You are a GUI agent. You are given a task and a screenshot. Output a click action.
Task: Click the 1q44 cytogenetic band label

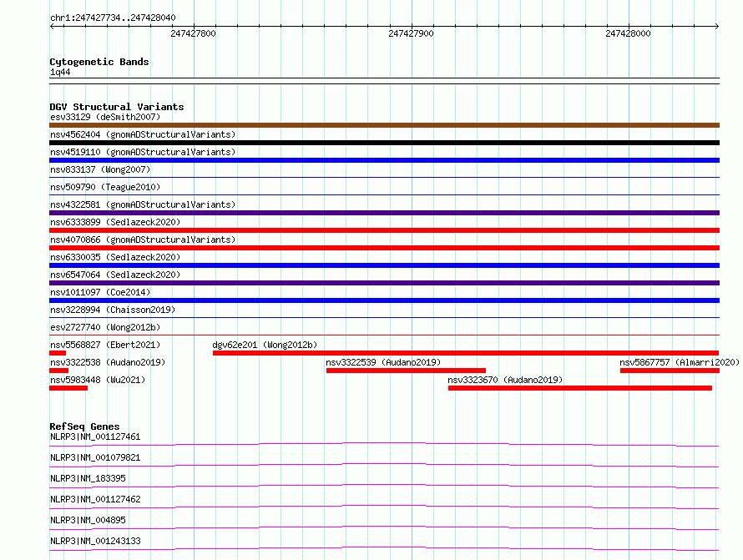click(60, 73)
